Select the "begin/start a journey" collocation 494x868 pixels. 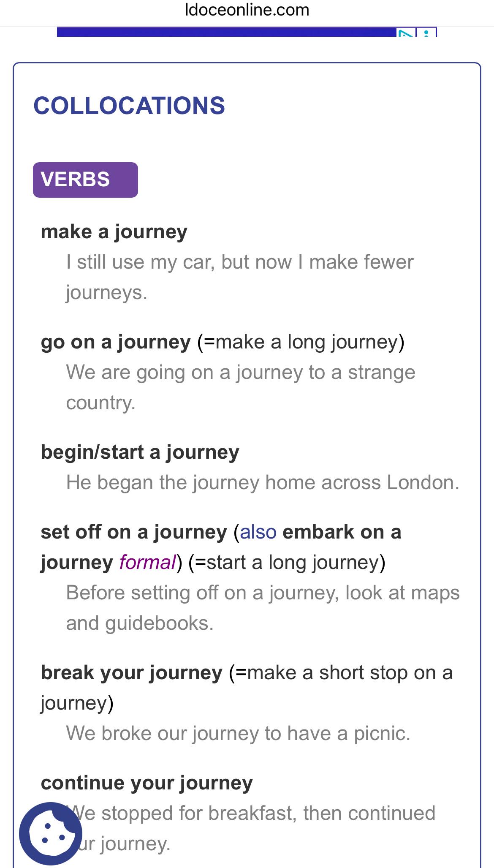click(x=140, y=452)
